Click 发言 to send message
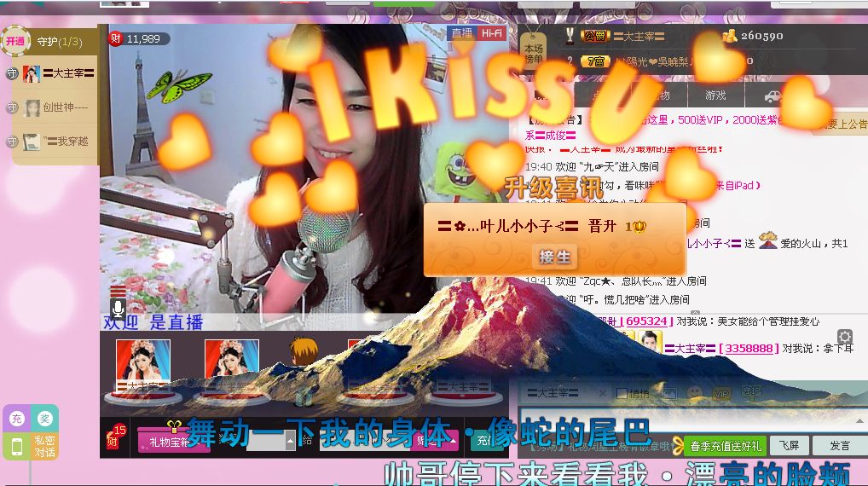 coord(839,445)
